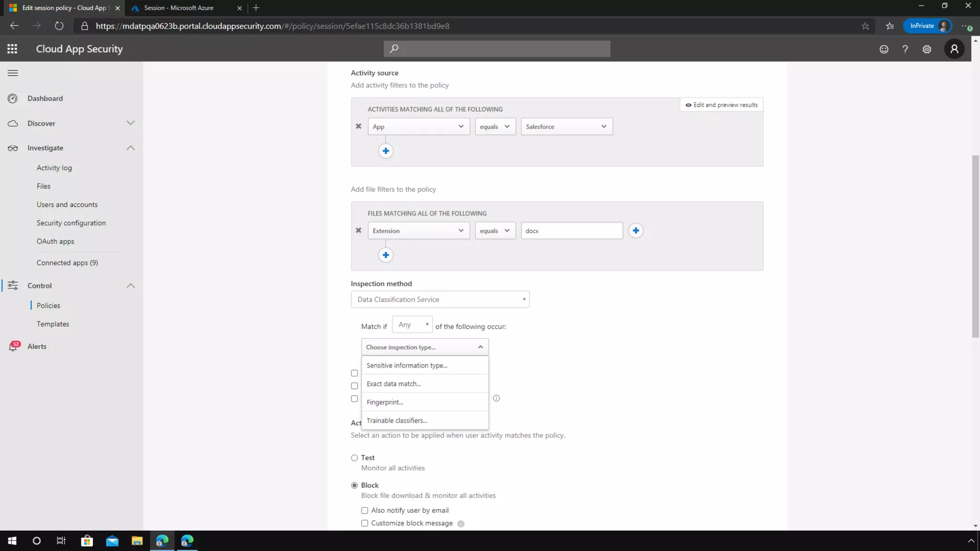The height and width of the screenshot is (551, 980).
Task: Check Customize block message option
Action: pos(365,523)
